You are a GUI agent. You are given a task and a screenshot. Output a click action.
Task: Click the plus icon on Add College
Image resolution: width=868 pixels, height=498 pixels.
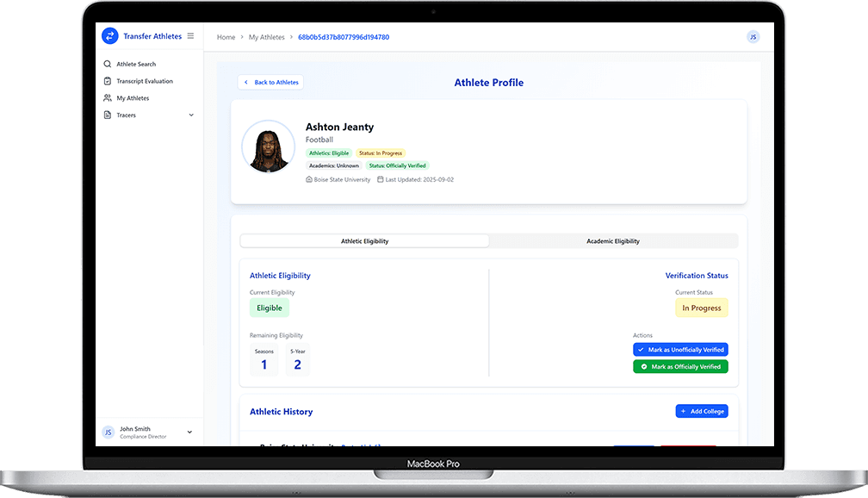684,411
